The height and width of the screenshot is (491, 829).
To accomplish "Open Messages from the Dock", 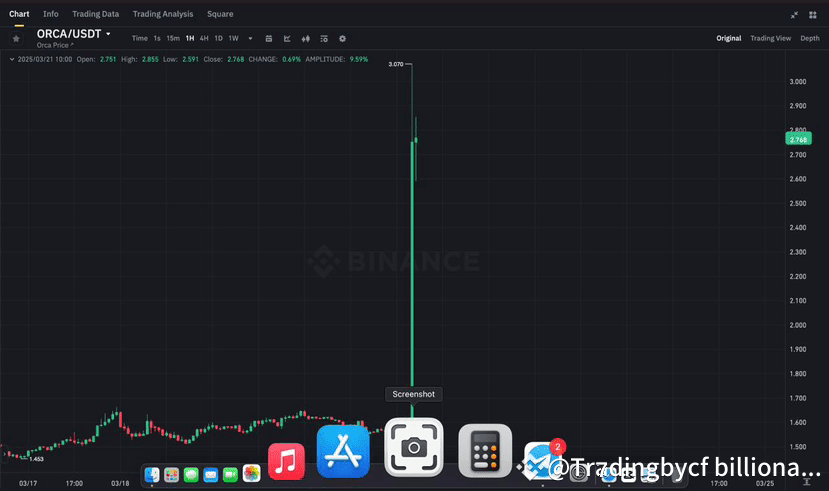I will pos(191,475).
